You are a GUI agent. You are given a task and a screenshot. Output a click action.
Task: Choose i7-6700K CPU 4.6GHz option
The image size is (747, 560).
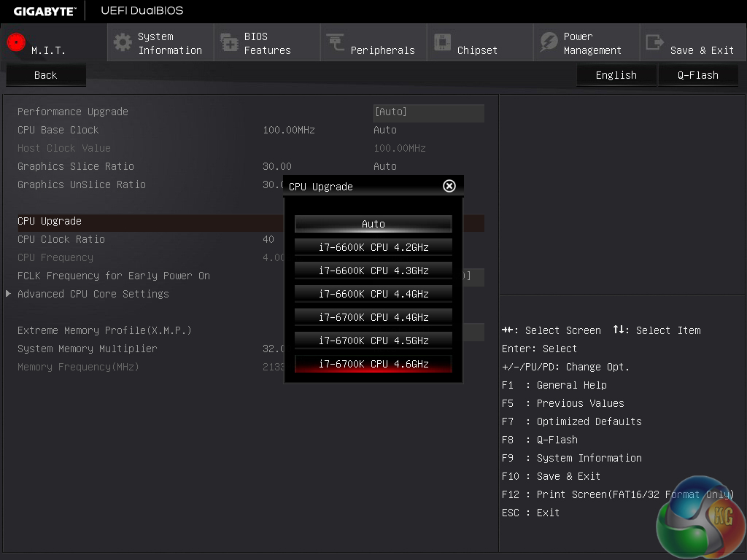(x=373, y=364)
